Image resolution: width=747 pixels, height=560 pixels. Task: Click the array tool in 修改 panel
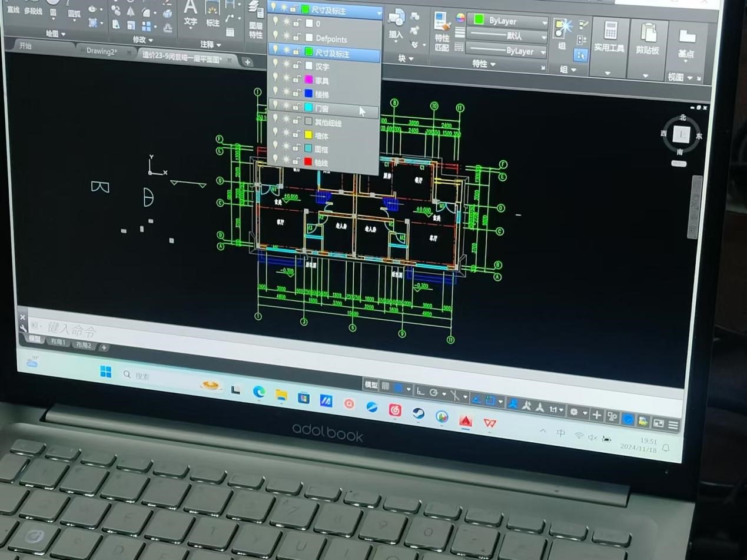tap(146, 26)
